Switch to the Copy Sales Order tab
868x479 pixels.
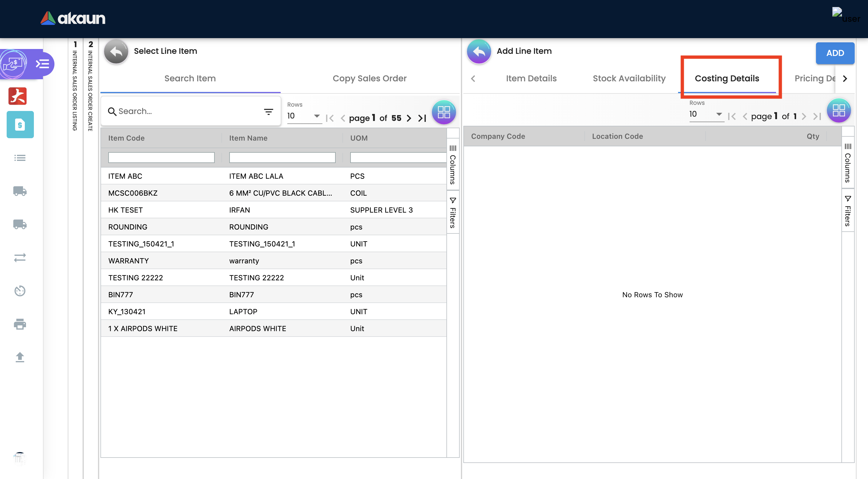[369, 79]
